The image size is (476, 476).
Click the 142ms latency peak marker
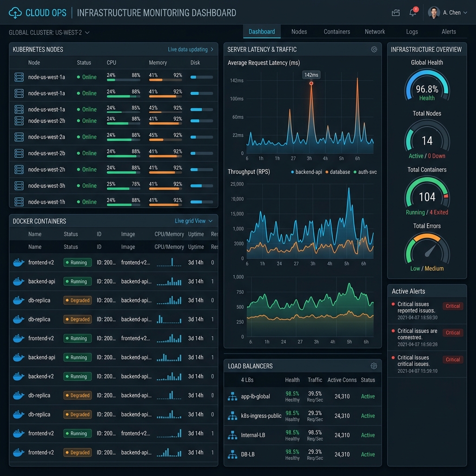coord(311,83)
